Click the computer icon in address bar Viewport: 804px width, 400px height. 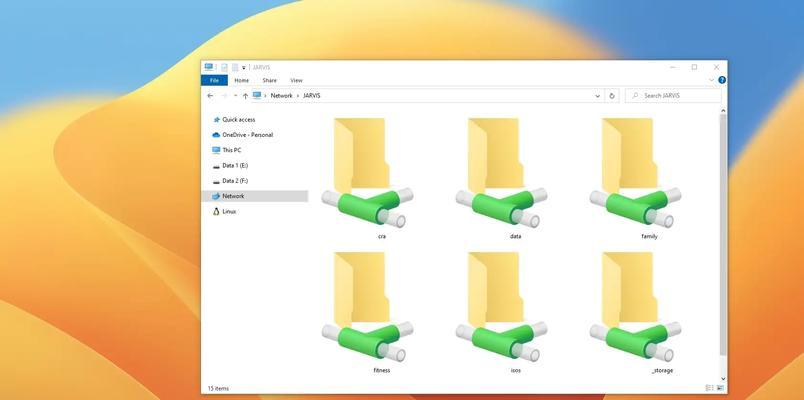coord(257,95)
